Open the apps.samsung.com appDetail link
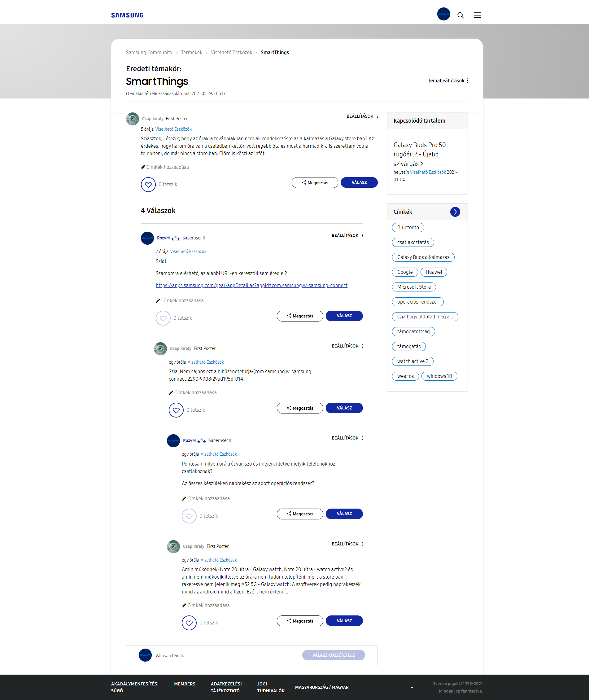This screenshot has height=700, width=589. (251, 286)
